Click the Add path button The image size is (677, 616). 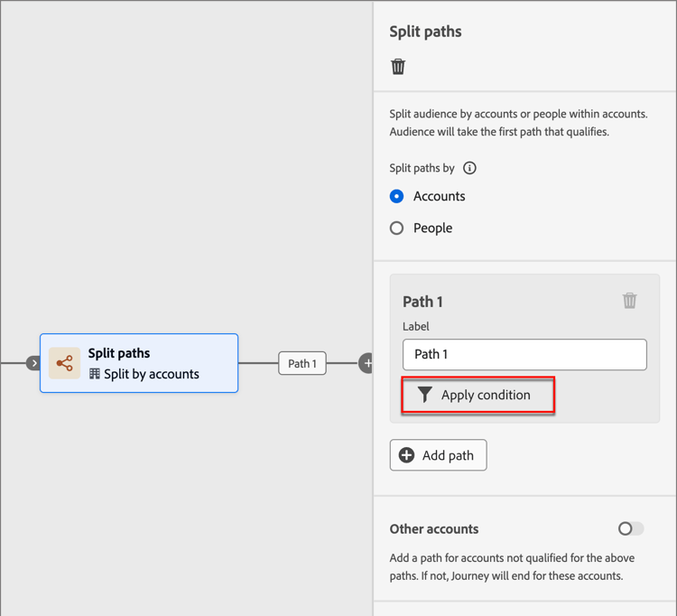pyautogui.click(x=438, y=455)
